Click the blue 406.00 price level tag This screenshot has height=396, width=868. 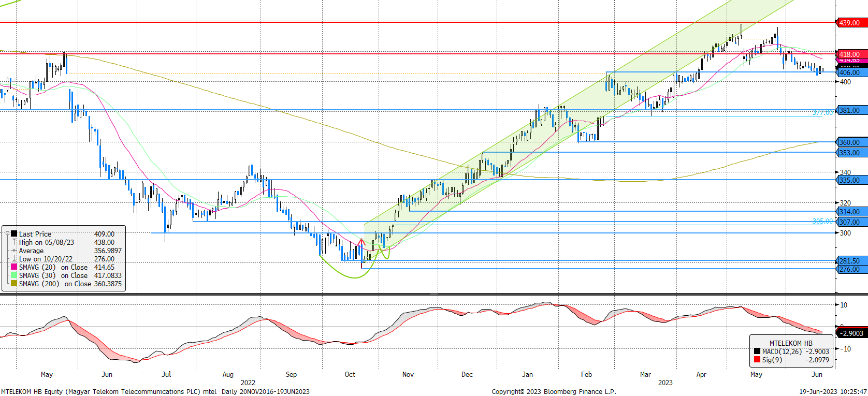click(852, 73)
